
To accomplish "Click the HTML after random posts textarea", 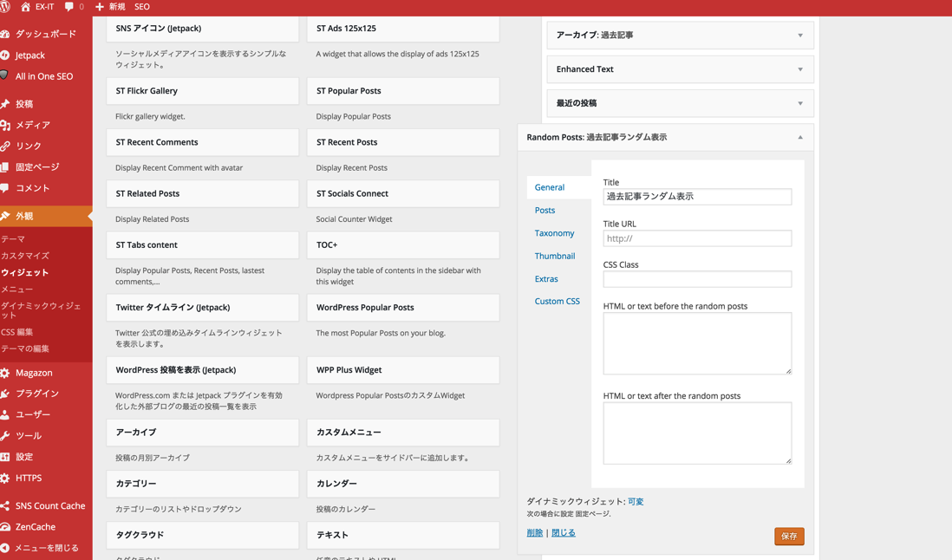I will (x=697, y=433).
